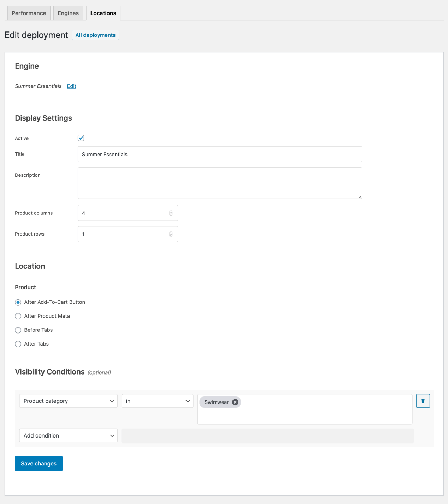Select the After Product Meta location
Viewport: 448px width, 504px height.
click(x=18, y=316)
